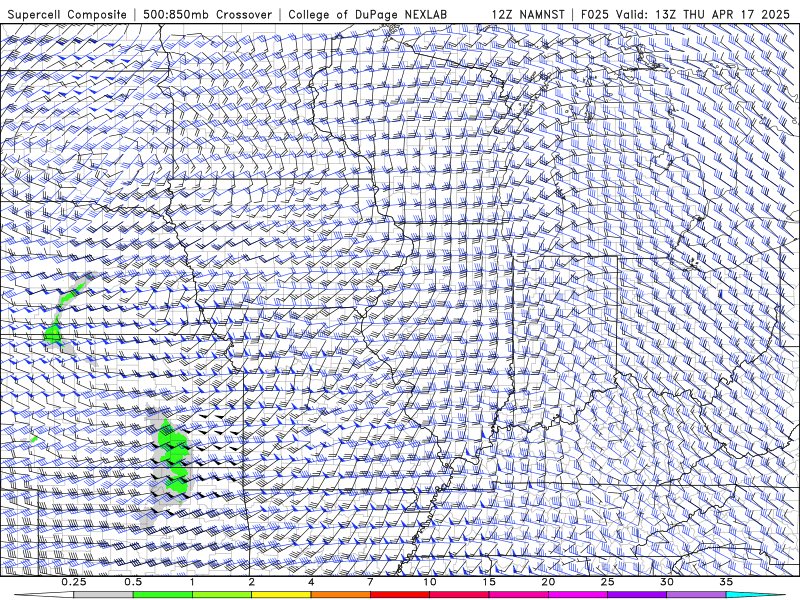Click the 0.25 legend value
Viewport: 800px width, 600px height.
(x=74, y=582)
